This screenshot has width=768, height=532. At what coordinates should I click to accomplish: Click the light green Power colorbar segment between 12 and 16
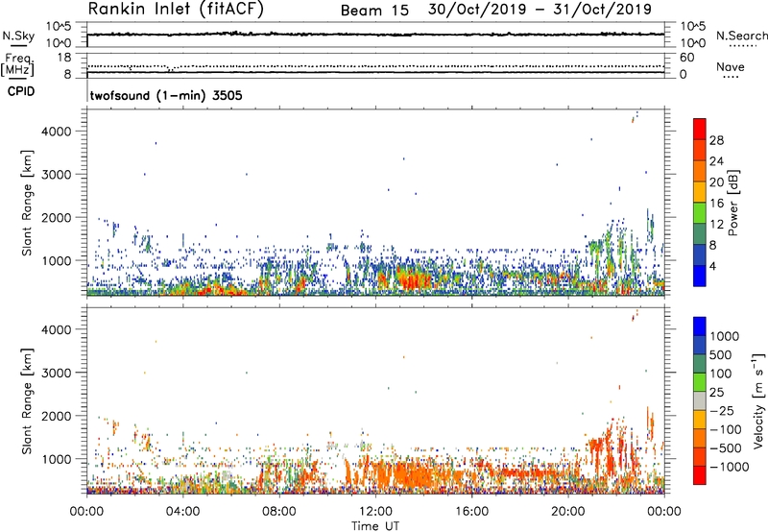(700, 212)
